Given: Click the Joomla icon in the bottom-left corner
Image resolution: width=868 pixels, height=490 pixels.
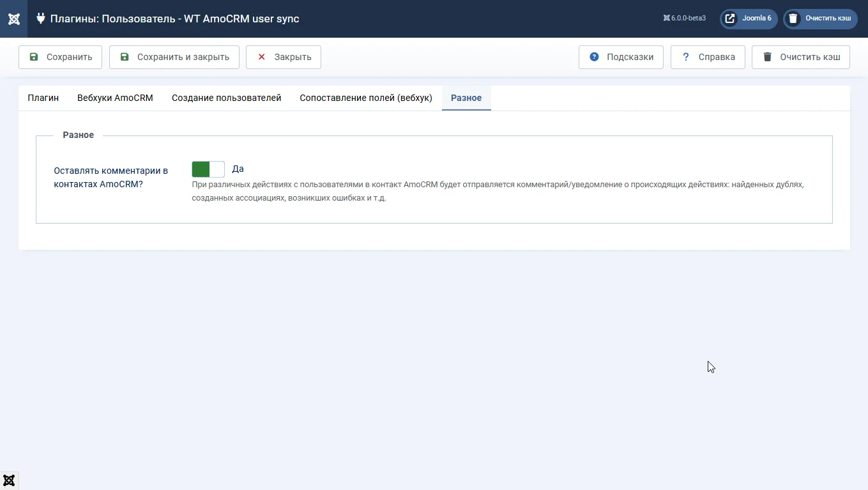Looking at the screenshot, I should (x=9, y=480).
